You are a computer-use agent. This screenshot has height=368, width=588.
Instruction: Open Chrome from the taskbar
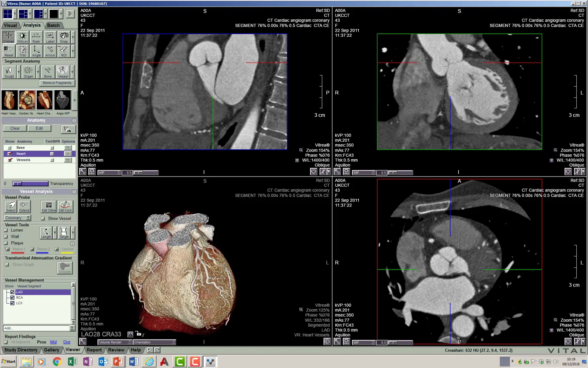coord(57,362)
